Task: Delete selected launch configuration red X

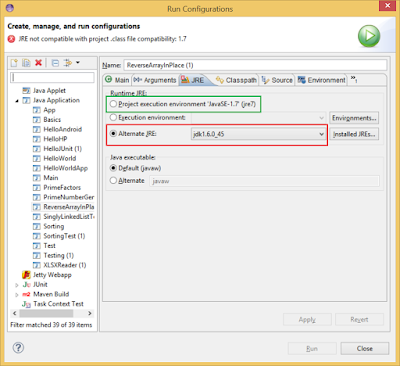Action: 38,63
